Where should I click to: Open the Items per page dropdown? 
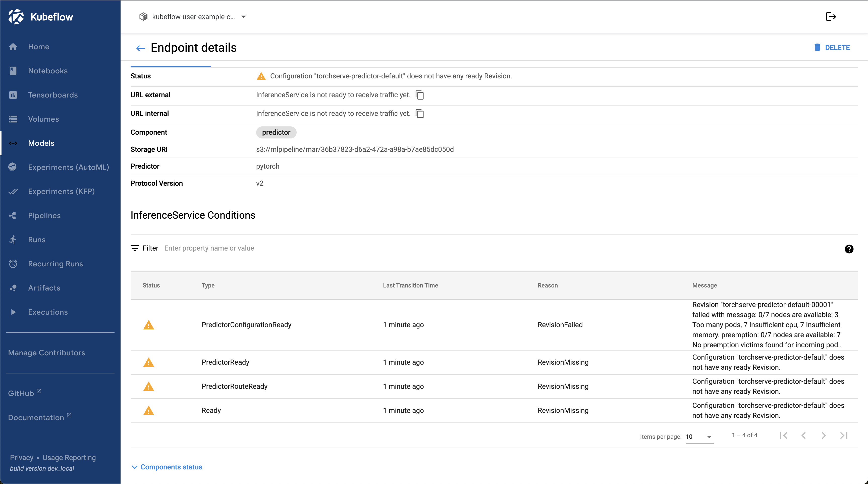coord(699,437)
